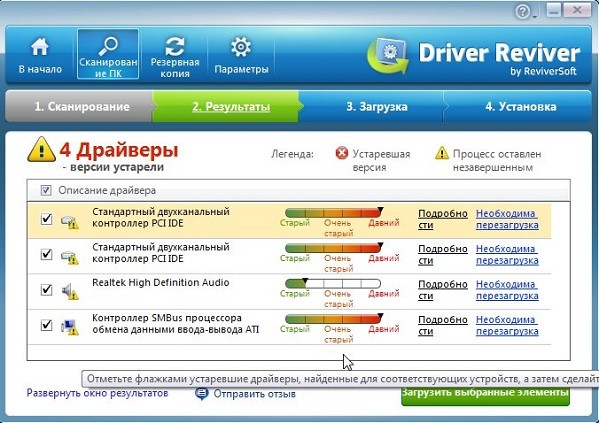Click the first PCI IDE controller device icon
The width and height of the screenshot is (599, 423).
coord(70,222)
